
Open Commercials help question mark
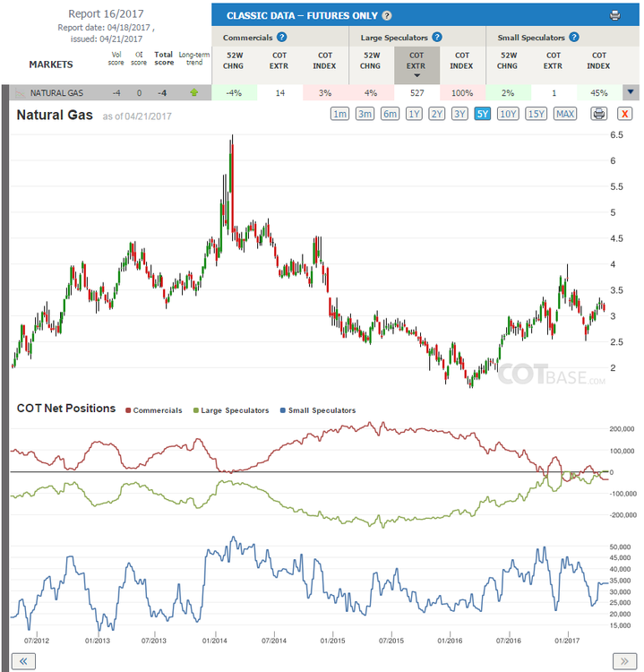coord(281,38)
